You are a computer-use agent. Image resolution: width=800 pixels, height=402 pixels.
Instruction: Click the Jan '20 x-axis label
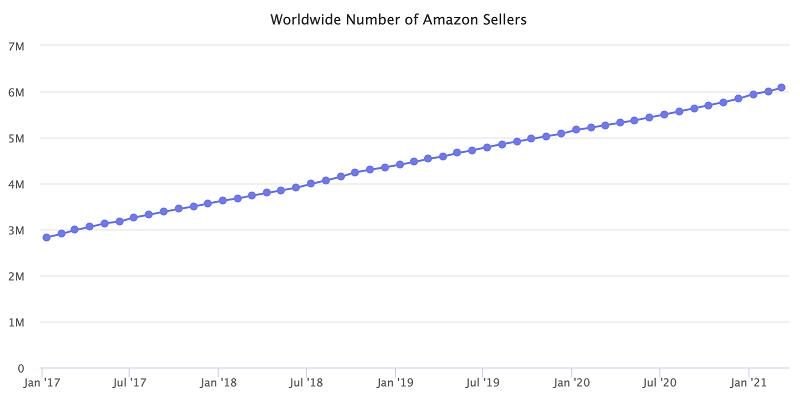(571, 383)
